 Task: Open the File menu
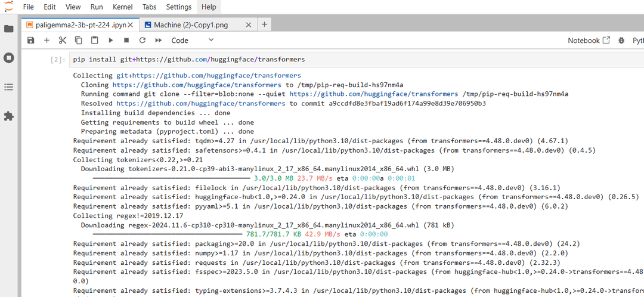(x=29, y=7)
